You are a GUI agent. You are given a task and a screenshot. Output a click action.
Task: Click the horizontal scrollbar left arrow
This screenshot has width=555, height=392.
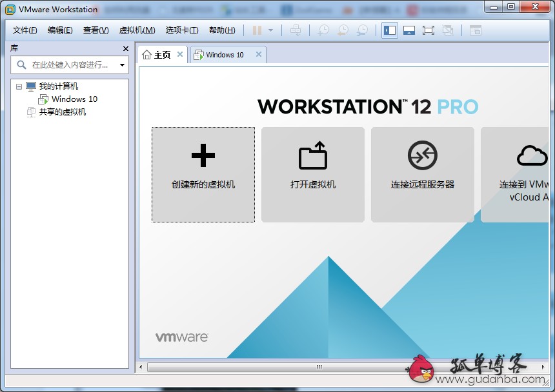click(x=141, y=367)
